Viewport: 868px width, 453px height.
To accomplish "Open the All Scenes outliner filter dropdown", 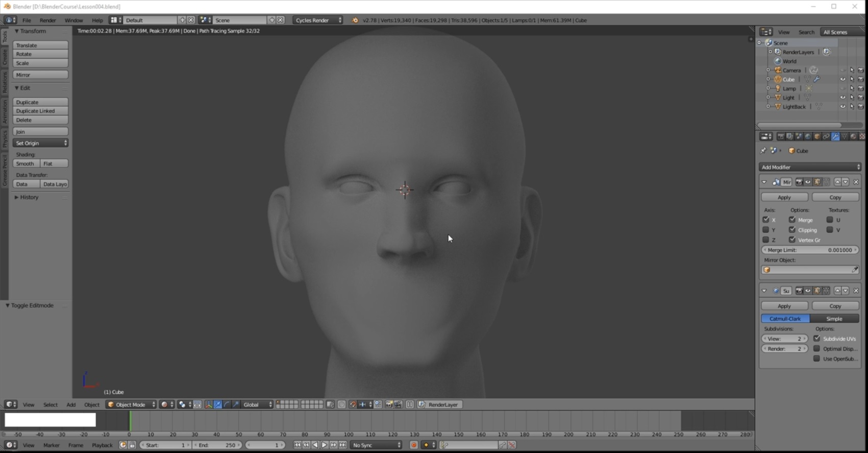I will (842, 32).
